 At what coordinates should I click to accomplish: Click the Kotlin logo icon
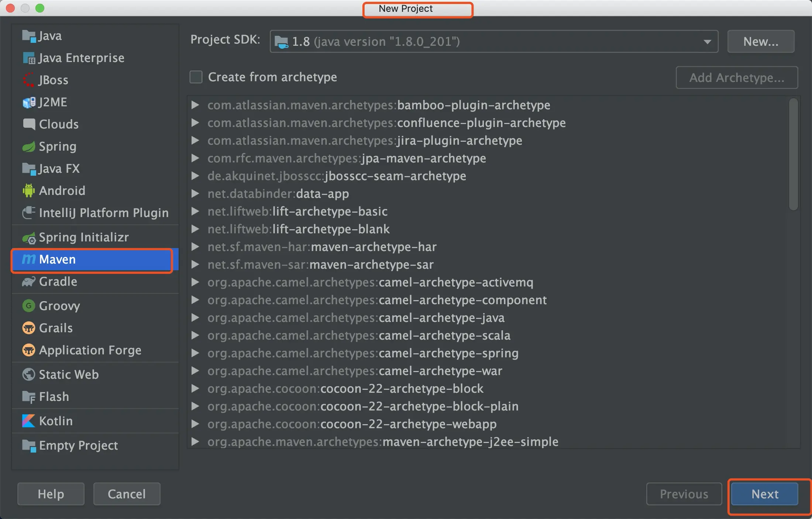(x=29, y=421)
